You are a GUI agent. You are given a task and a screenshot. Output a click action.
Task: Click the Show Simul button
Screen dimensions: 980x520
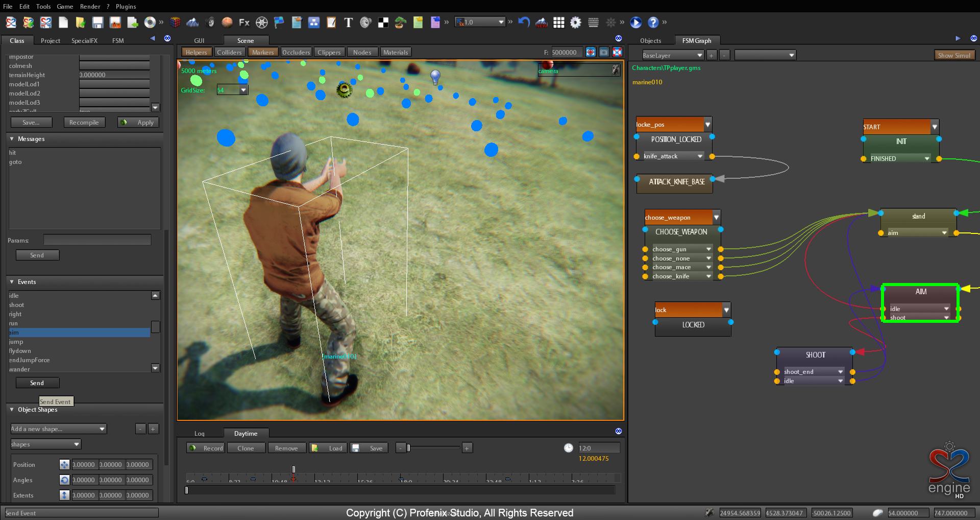[x=954, y=55]
